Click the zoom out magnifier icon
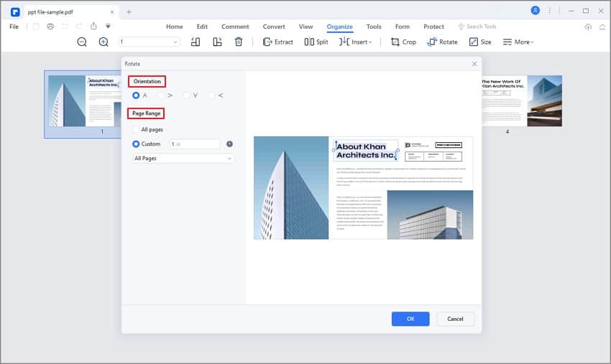The image size is (611, 364). 82,42
